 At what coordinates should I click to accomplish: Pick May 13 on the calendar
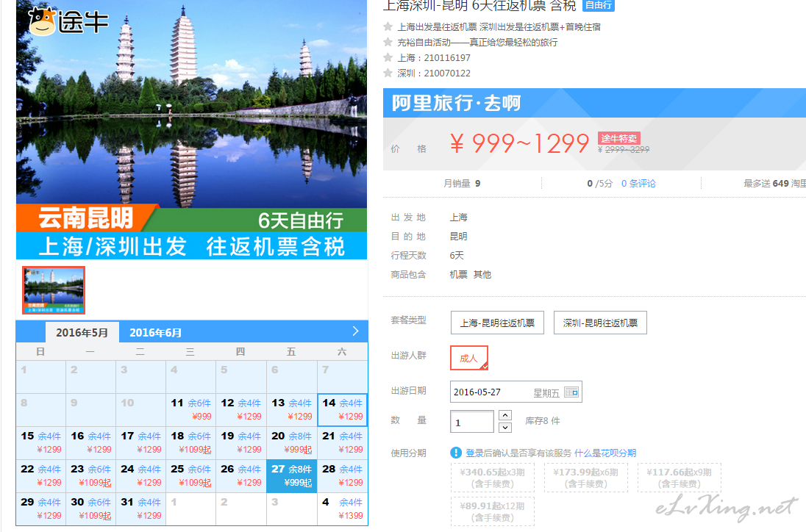[291, 410]
